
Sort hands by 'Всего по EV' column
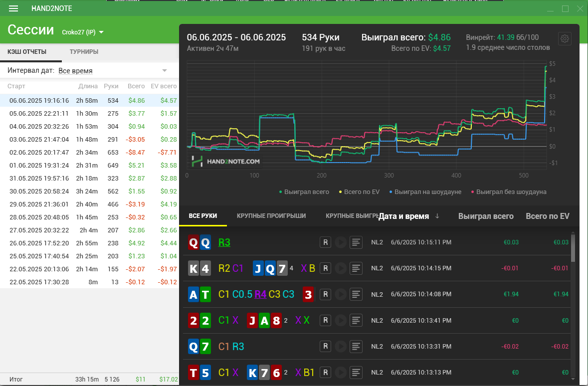(548, 216)
